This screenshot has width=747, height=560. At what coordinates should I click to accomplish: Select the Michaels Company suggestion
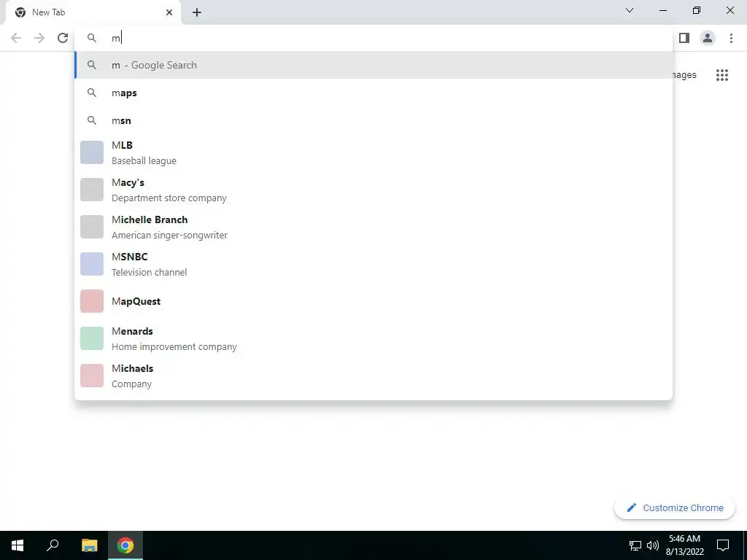point(373,376)
